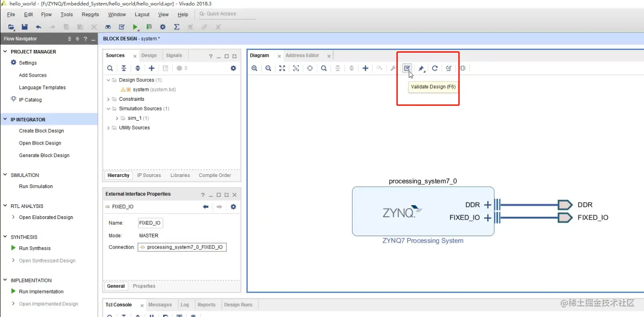Zoom out on the block diagram
Image resolution: width=644 pixels, height=317 pixels.
coord(268,68)
